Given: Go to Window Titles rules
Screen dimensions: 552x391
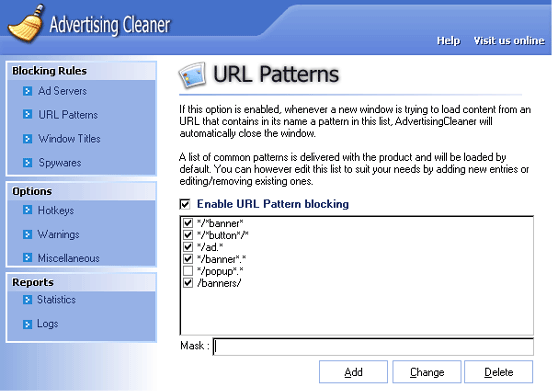Looking at the screenshot, I should pos(69,139).
